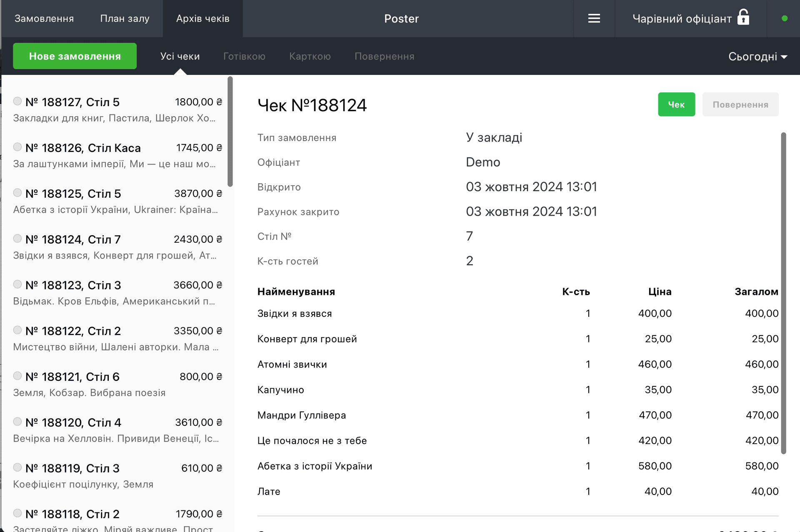This screenshot has height=532, width=800.
Task: Select radio circle for check № 188126
Action: pyautogui.click(x=17, y=147)
